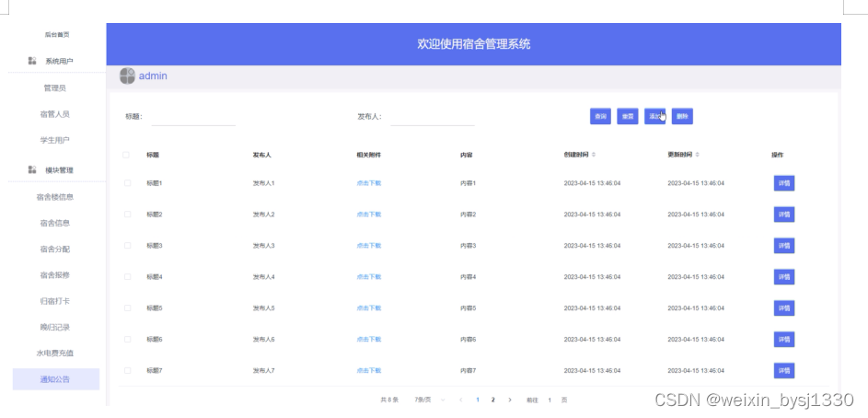This screenshot has width=868, height=418.
Task: Open 详情 for row 标题7
Action: 784,370
